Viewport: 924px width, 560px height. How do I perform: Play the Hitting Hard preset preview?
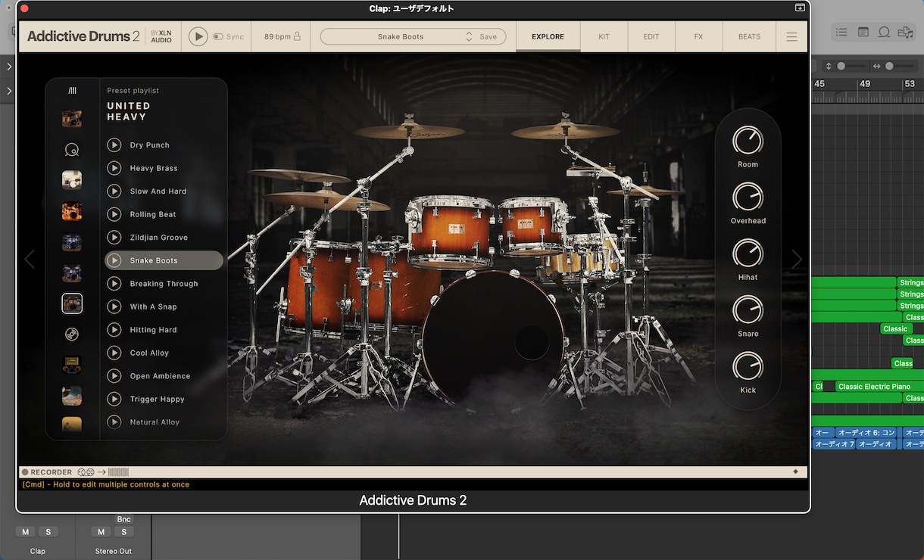coord(114,329)
